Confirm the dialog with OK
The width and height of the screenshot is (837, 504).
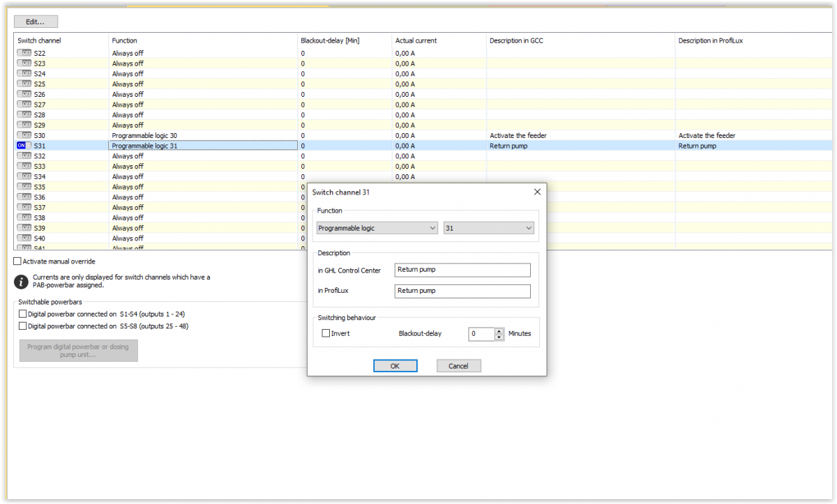(x=395, y=366)
